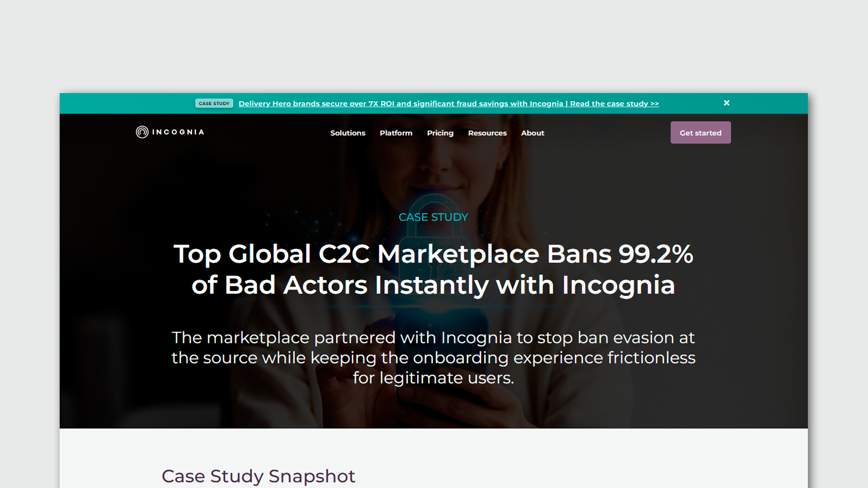The height and width of the screenshot is (488, 868).
Task: Click the Get started button
Action: click(700, 132)
